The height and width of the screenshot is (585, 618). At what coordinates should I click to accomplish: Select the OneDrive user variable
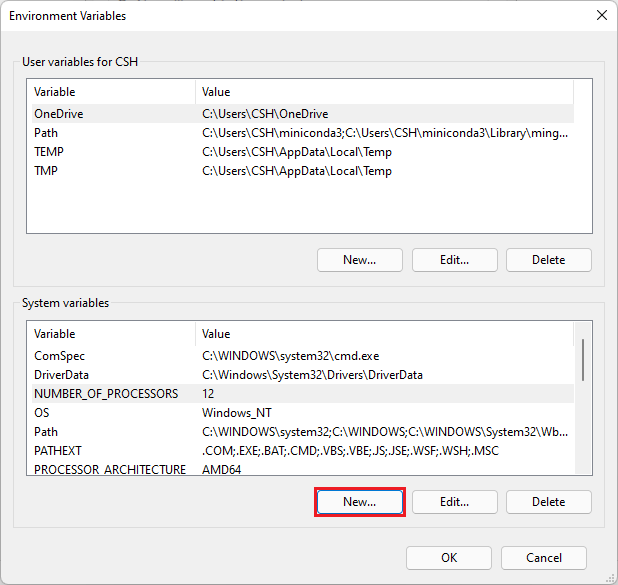(x=303, y=114)
